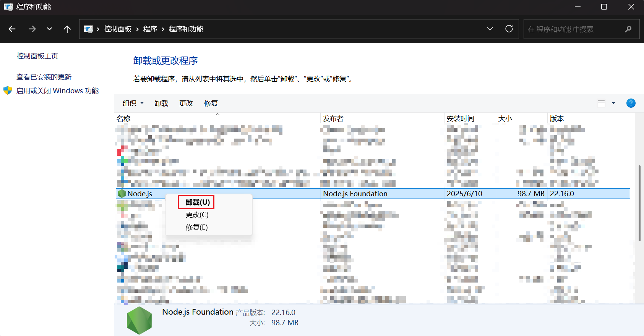This screenshot has height=336, width=644.
Task: Click the shield icon beside Windows 功能
Action: point(8,90)
